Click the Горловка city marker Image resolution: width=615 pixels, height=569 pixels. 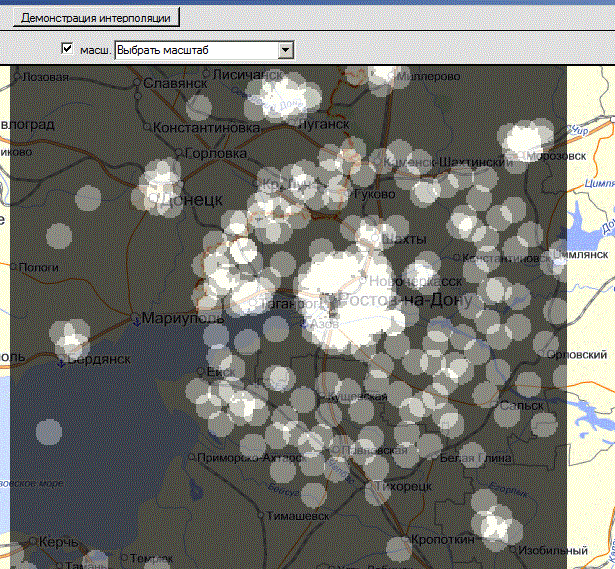[x=179, y=153]
